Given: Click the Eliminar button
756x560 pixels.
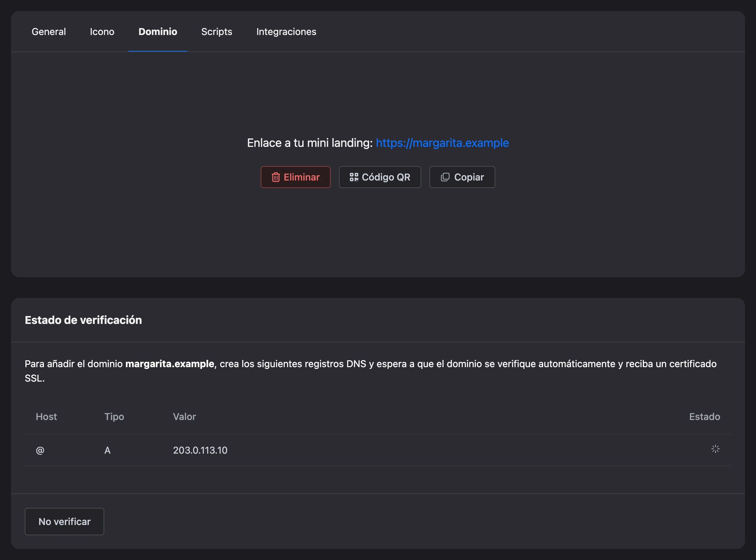Looking at the screenshot, I should tap(296, 177).
